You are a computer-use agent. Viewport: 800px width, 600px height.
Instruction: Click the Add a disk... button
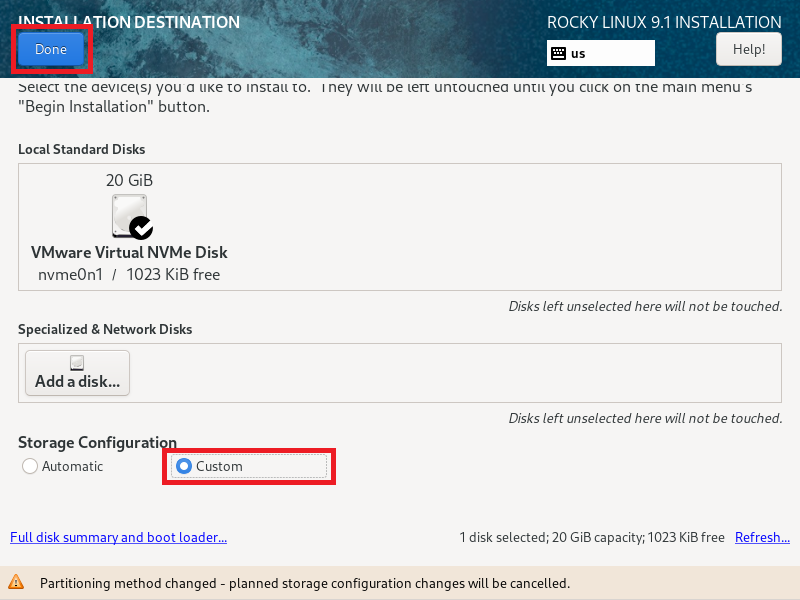[x=78, y=373]
